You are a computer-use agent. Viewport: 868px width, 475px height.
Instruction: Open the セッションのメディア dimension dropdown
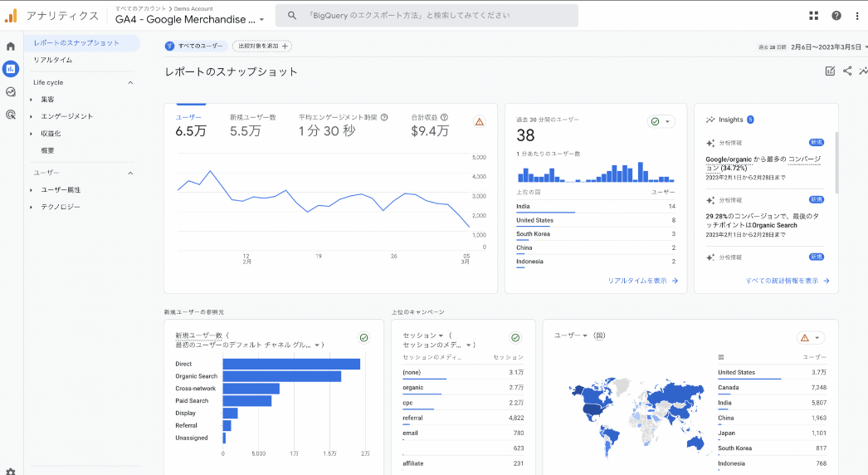coord(436,345)
